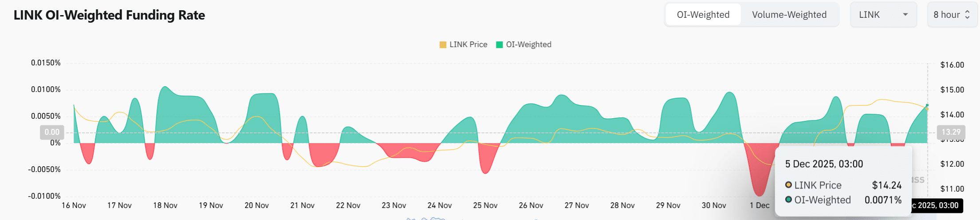
Task: Click the LINK dropdown caret arrow
Action: click(x=905, y=15)
